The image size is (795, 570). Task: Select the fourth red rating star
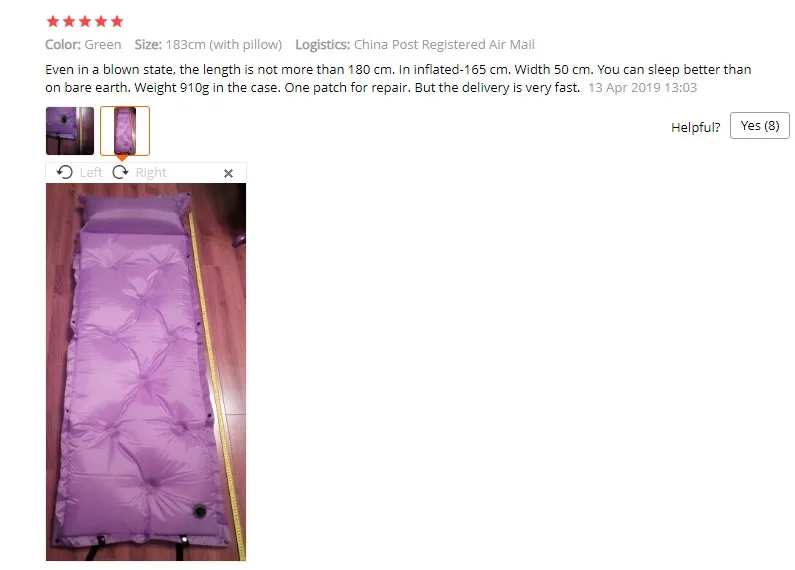click(x=101, y=21)
